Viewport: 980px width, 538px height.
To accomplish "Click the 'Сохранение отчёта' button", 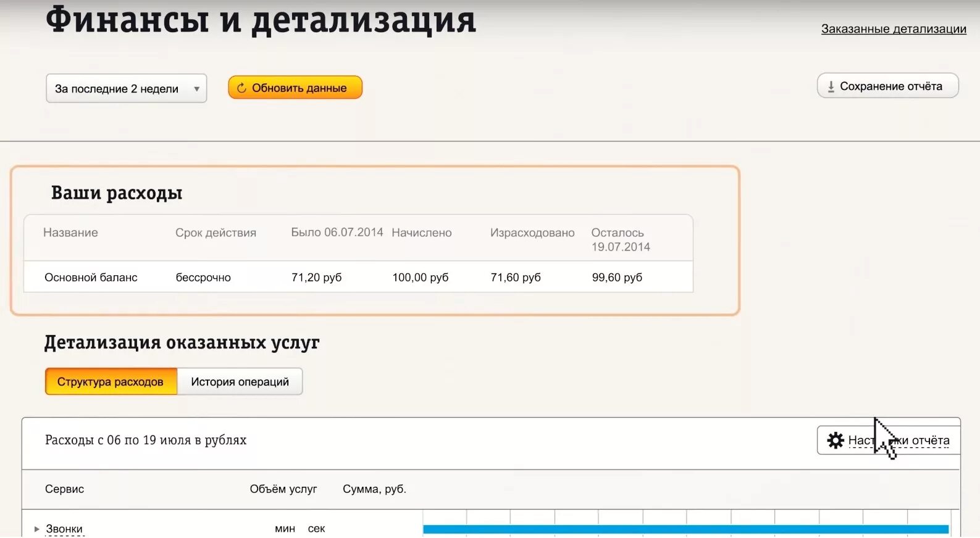I will pos(887,86).
